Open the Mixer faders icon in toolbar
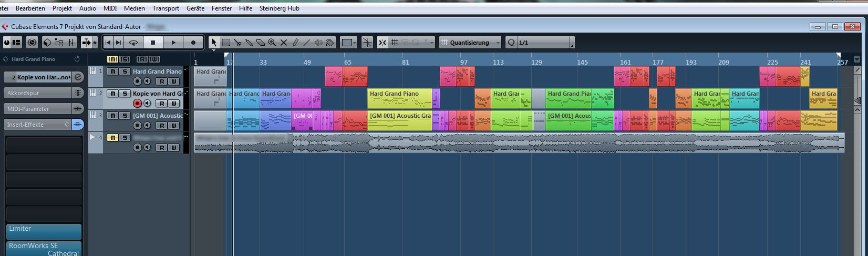Image resolution: width=868 pixels, height=256 pixels. pyautogui.click(x=71, y=43)
